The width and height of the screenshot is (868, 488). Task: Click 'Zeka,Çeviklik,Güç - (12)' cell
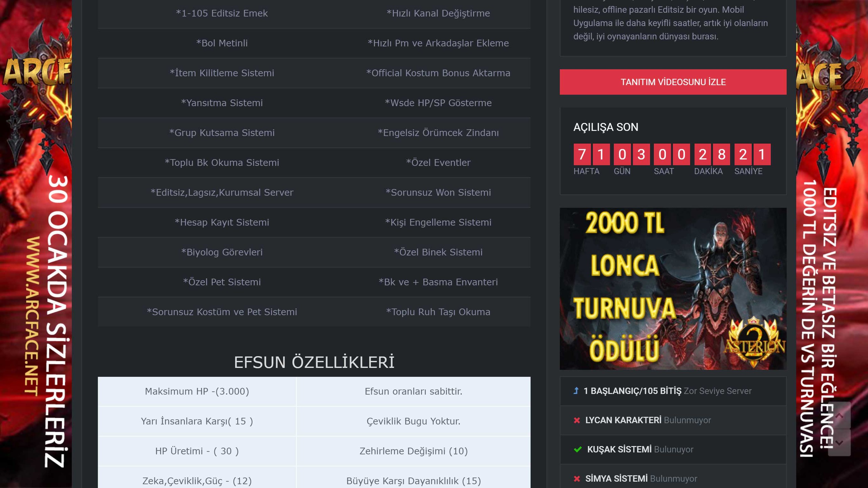tap(197, 477)
